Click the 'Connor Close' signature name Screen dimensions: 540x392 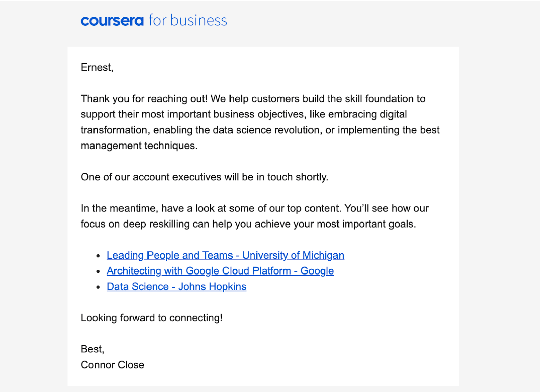[x=112, y=365]
